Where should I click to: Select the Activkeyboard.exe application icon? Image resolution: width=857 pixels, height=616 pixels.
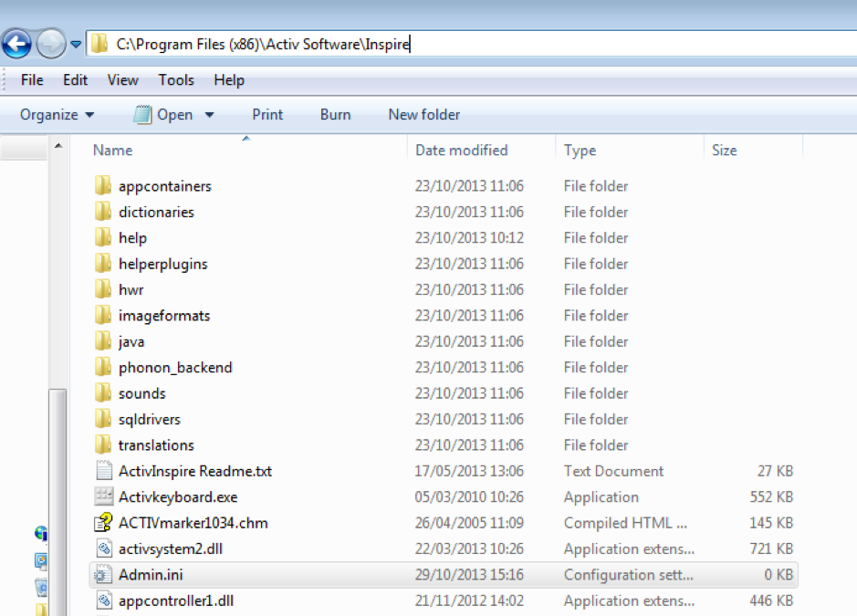tap(104, 497)
